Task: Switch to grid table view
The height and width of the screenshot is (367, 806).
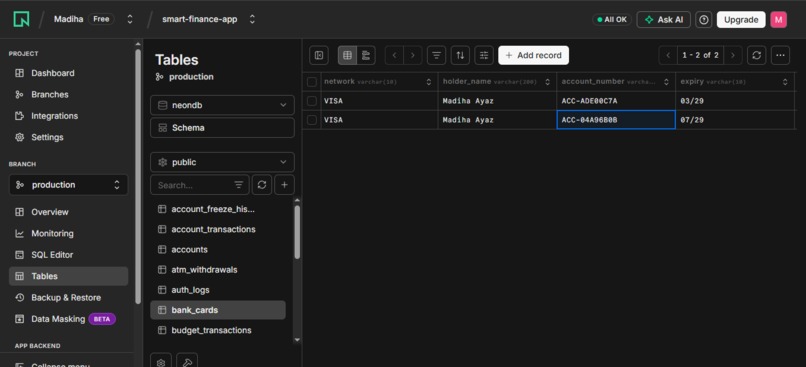Action: 347,56
